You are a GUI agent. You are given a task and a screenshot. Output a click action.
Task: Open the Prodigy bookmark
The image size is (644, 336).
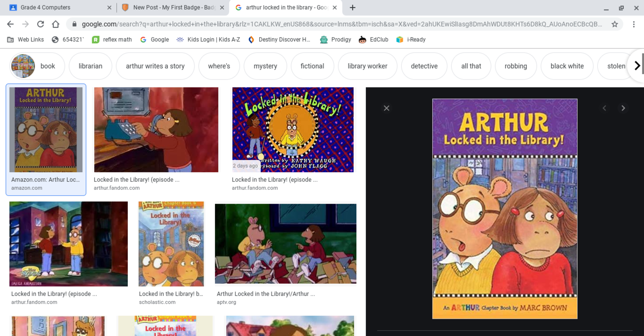[336, 40]
